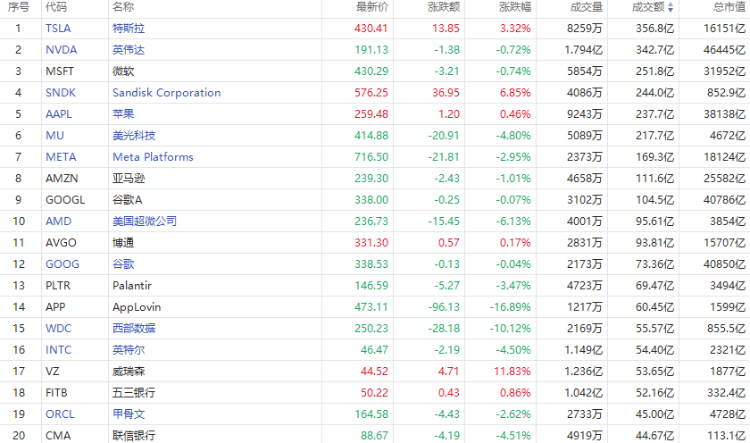Open the 苹果 name link

pyautogui.click(x=123, y=114)
